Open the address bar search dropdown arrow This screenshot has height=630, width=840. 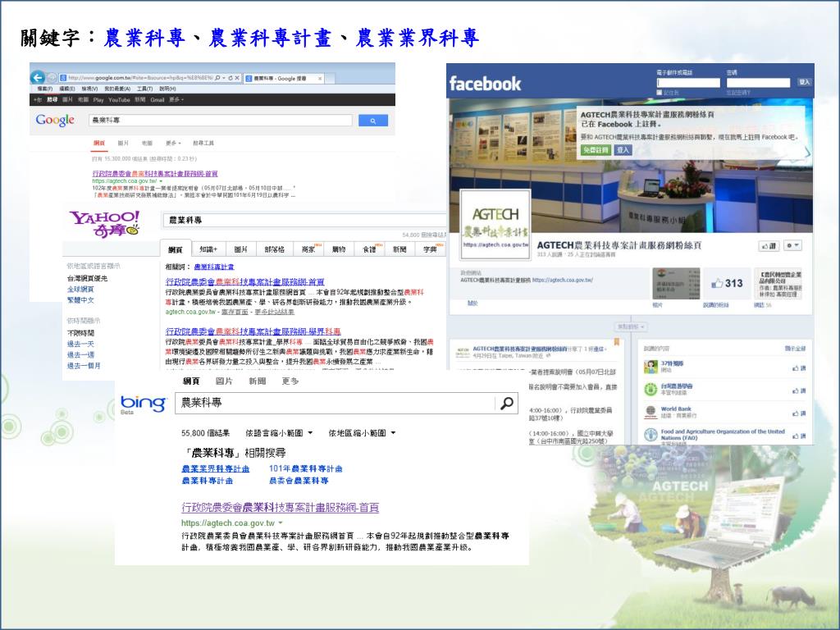coord(224,78)
